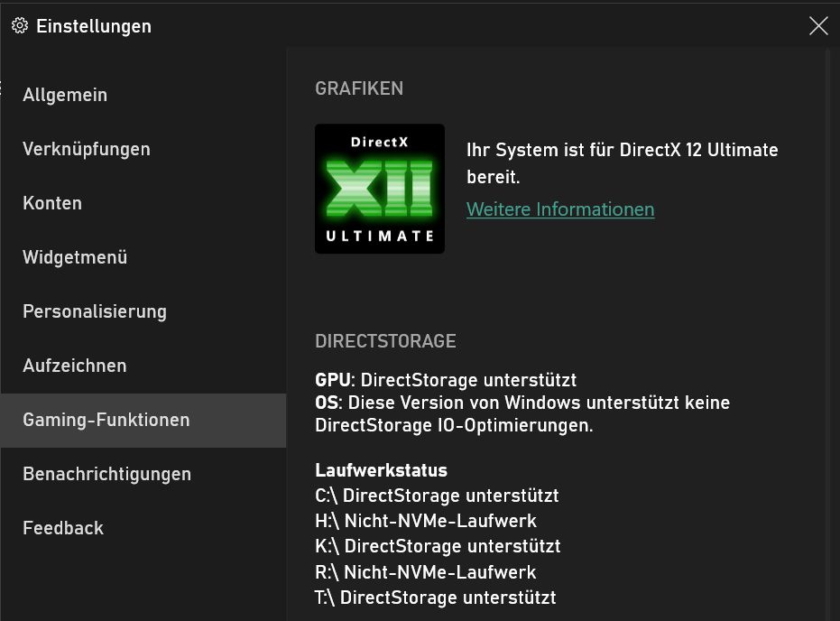The height and width of the screenshot is (621, 840).
Task: Open the Aufzeichnen section
Action: click(143, 366)
